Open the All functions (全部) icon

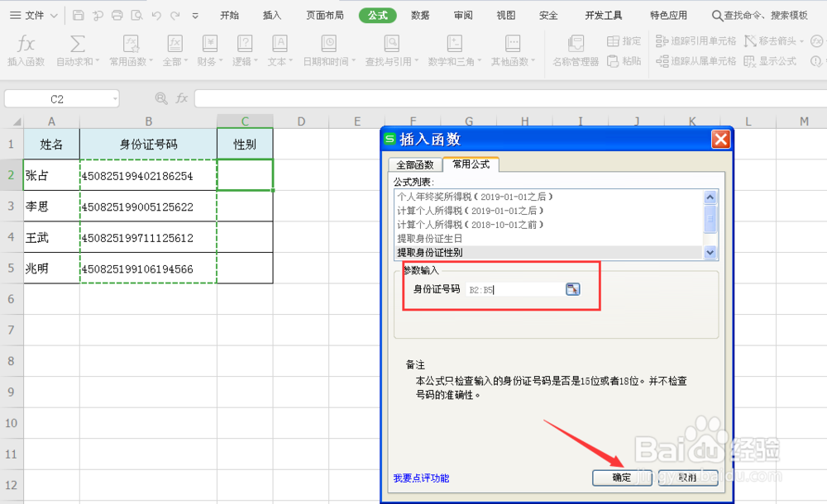click(174, 44)
